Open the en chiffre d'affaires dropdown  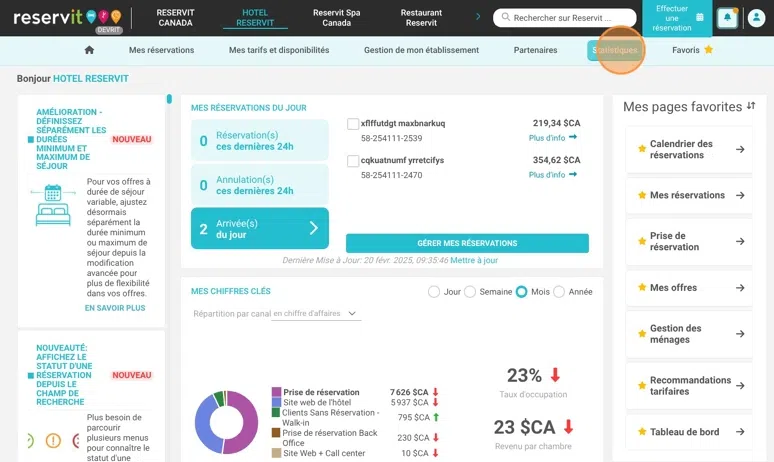pyautogui.click(x=316, y=313)
